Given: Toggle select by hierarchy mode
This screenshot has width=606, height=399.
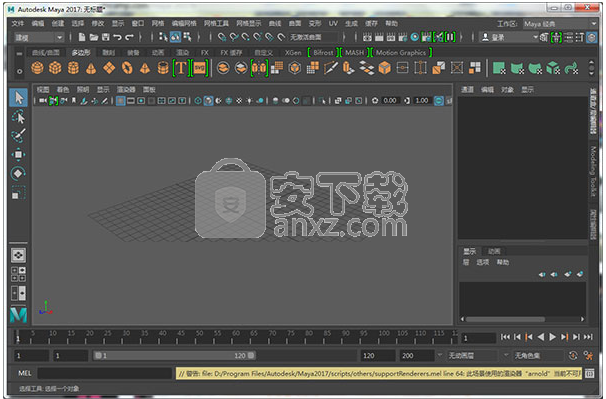Looking at the screenshot, I should (x=163, y=37).
